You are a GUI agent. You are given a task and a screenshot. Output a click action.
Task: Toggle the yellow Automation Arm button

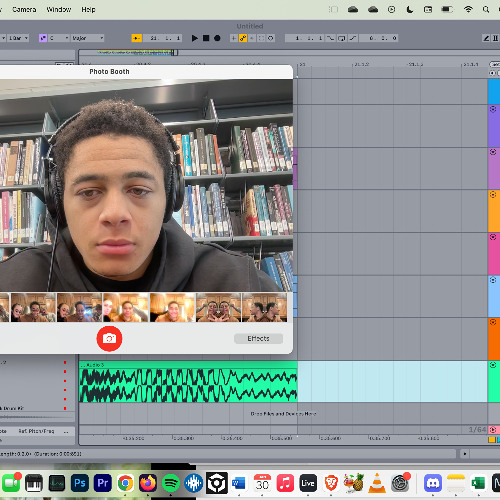pyautogui.click(x=243, y=38)
